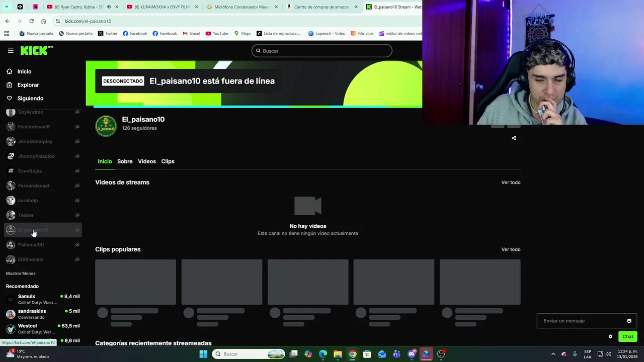Switch to the Sobre tab
The width and height of the screenshot is (644, 362).
[x=125, y=161]
